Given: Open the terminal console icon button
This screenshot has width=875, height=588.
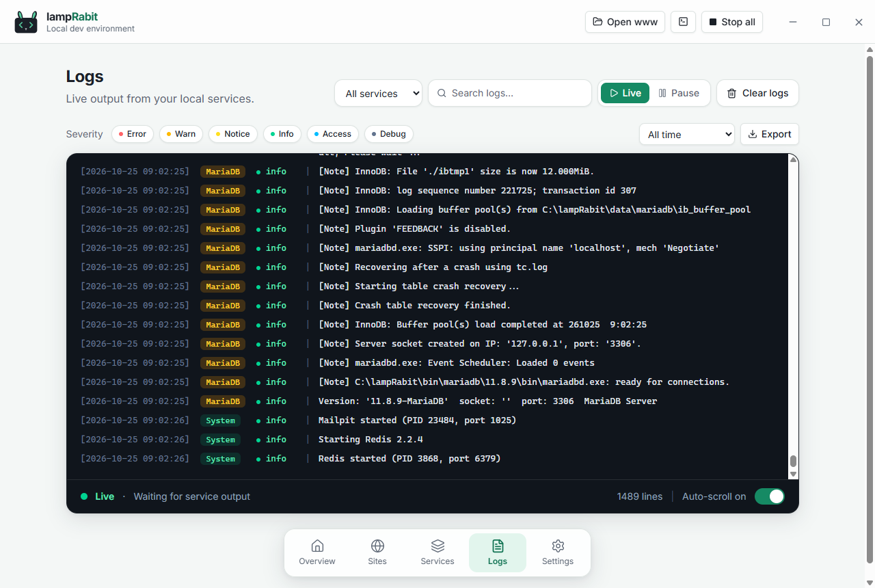Looking at the screenshot, I should (683, 22).
